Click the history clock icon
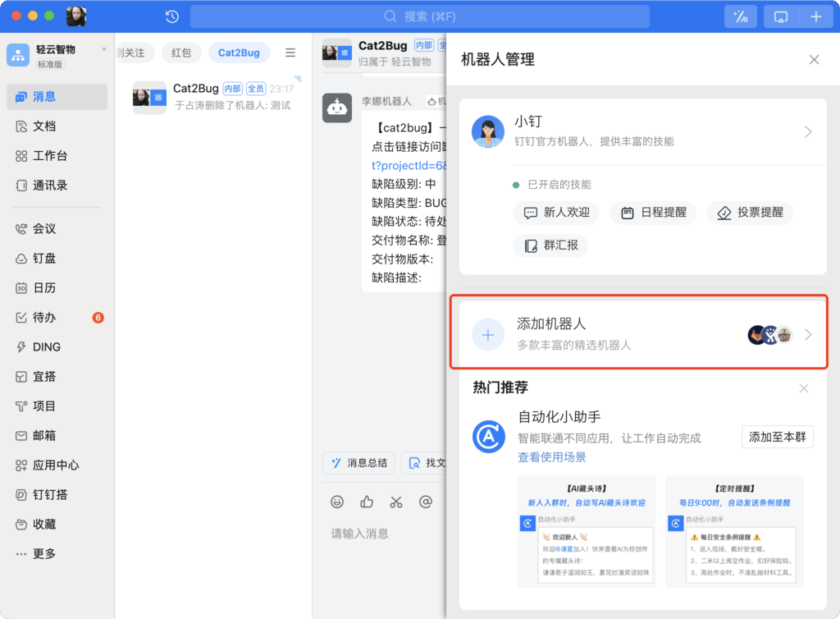840x619 pixels. [x=172, y=16]
